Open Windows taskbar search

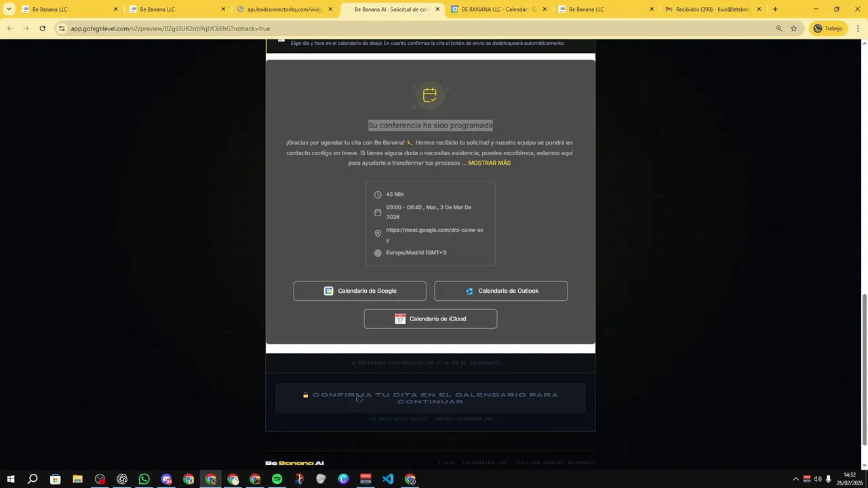point(33,479)
